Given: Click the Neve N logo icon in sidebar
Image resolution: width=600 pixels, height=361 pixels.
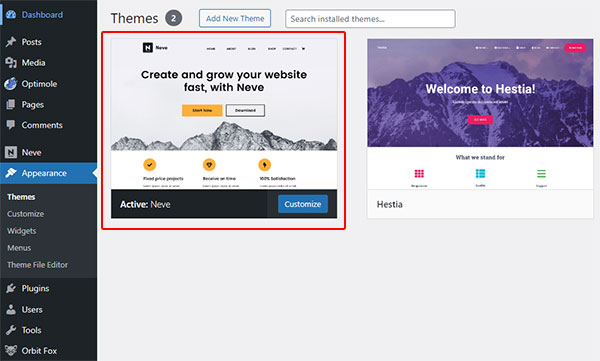Looking at the screenshot, I should tap(11, 152).
